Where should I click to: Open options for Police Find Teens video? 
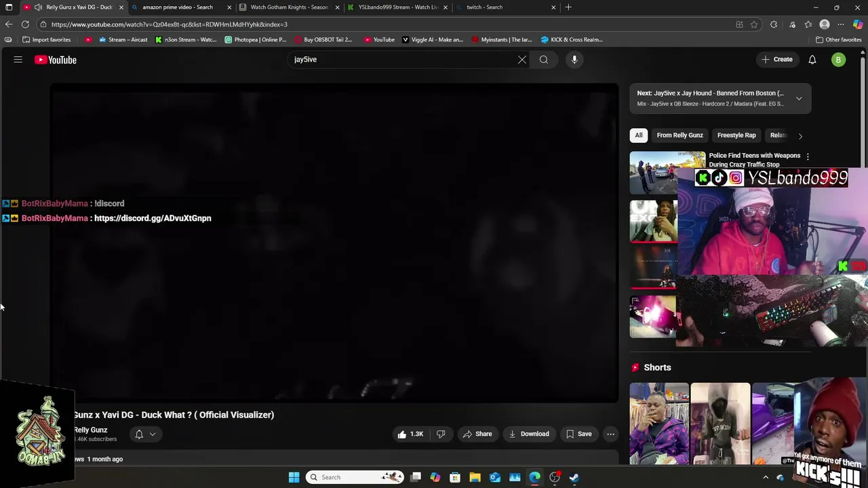pyautogui.click(x=807, y=157)
